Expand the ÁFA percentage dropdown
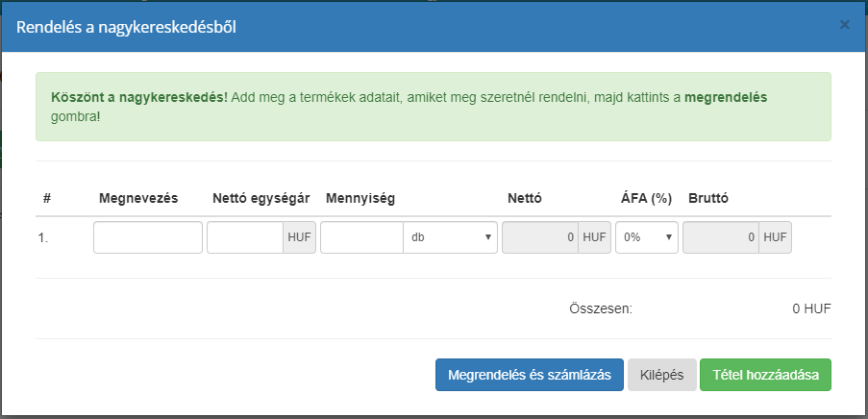The height and width of the screenshot is (419, 868). click(x=646, y=237)
